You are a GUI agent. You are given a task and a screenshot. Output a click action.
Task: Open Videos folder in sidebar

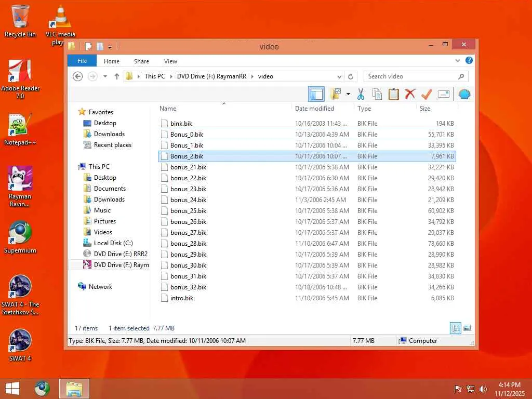(x=103, y=232)
